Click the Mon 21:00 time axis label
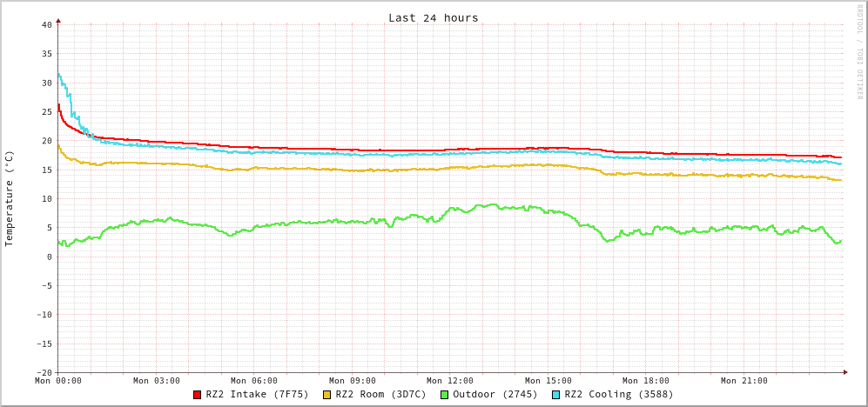This screenshot has height=407, width=868. [744, 381]
